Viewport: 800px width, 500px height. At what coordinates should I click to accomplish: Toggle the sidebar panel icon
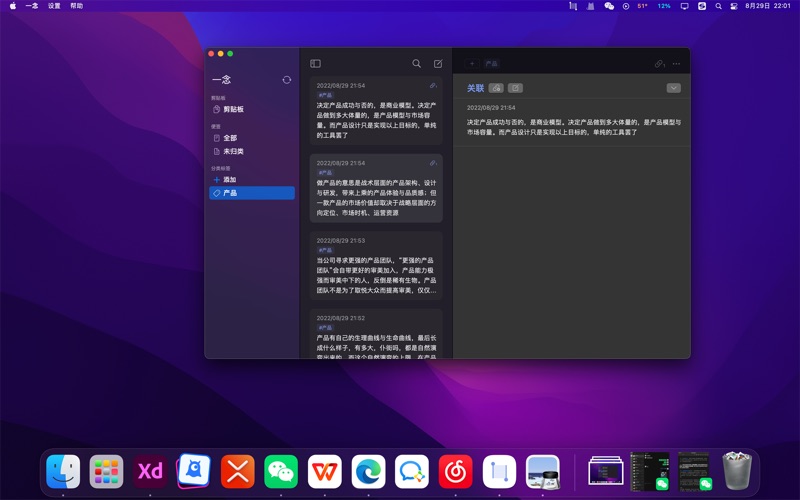pyautogui.click(x=315, y=64)
